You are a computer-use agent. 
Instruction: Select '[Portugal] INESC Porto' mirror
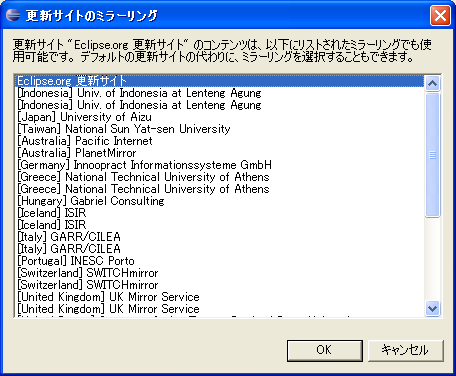(x=220, y=261)
